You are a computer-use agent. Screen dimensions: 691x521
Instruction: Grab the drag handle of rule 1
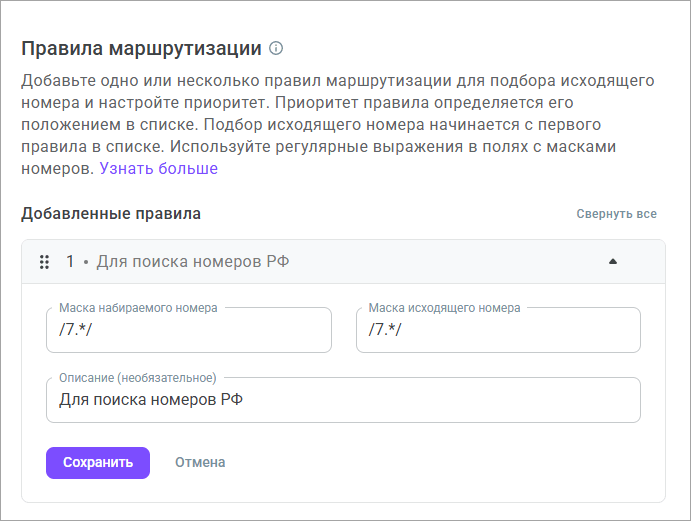click(44, 262)
